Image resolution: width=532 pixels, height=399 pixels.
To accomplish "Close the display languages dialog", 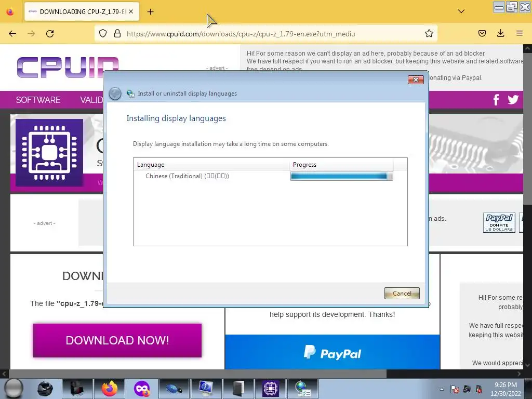I will [x=416, y=79].
